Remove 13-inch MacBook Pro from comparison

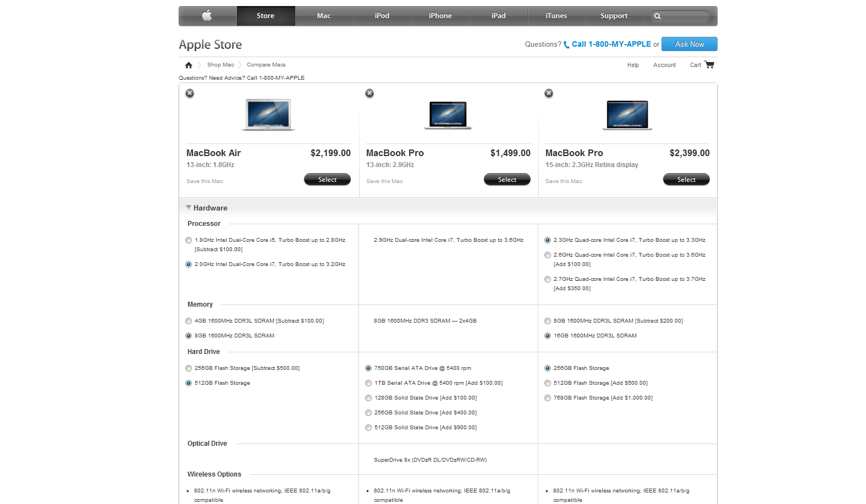point(369,93)
